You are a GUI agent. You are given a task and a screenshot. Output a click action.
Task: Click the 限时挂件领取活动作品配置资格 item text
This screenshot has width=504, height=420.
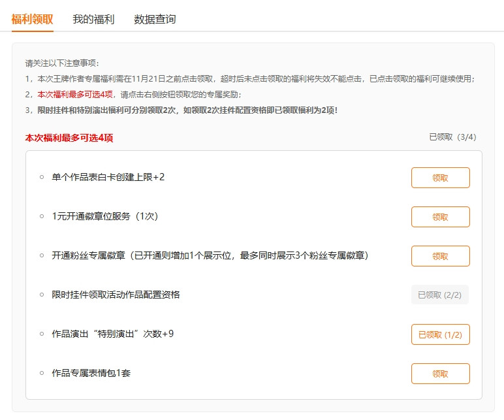(x=116, y=295)
